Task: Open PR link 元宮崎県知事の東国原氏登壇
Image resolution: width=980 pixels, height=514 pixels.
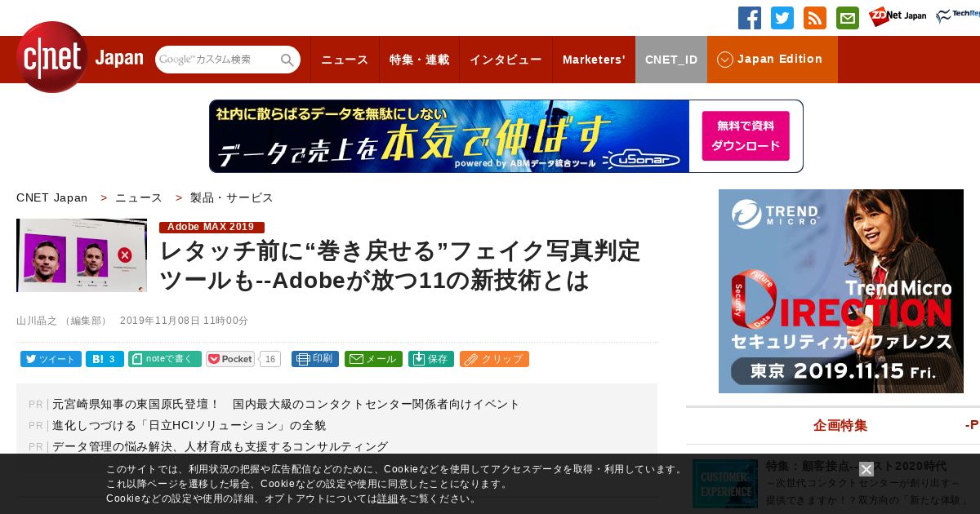Action: (286, 404)
